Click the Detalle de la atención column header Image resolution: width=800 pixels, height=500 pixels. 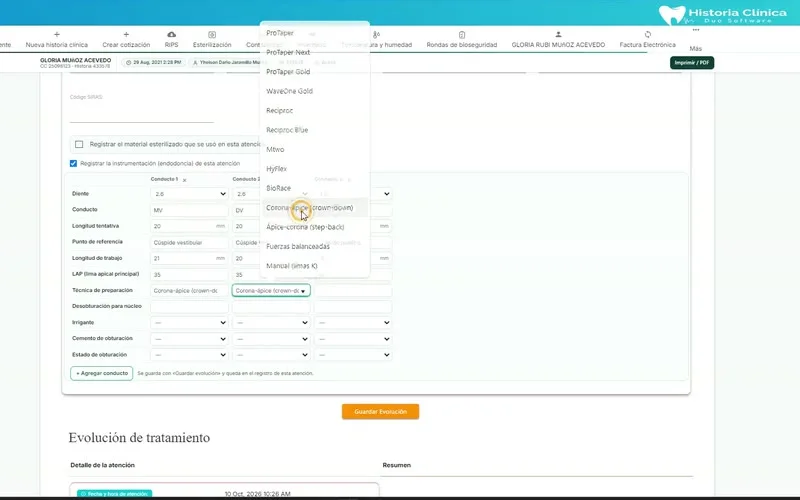(103, 465)
